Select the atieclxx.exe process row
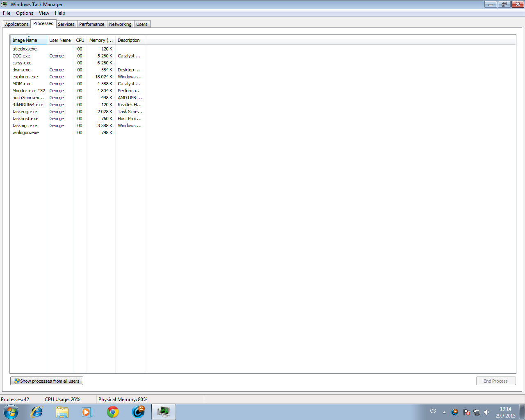525x420 pixels. 78,49
